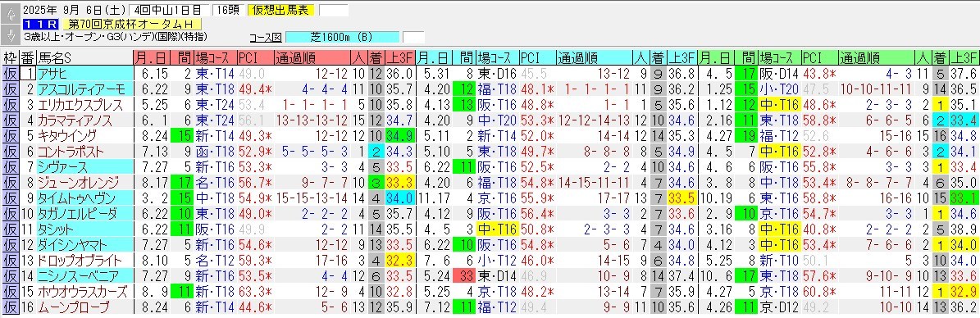Click the empty box beside 仮想出馬表

click(x=333, y=10)
